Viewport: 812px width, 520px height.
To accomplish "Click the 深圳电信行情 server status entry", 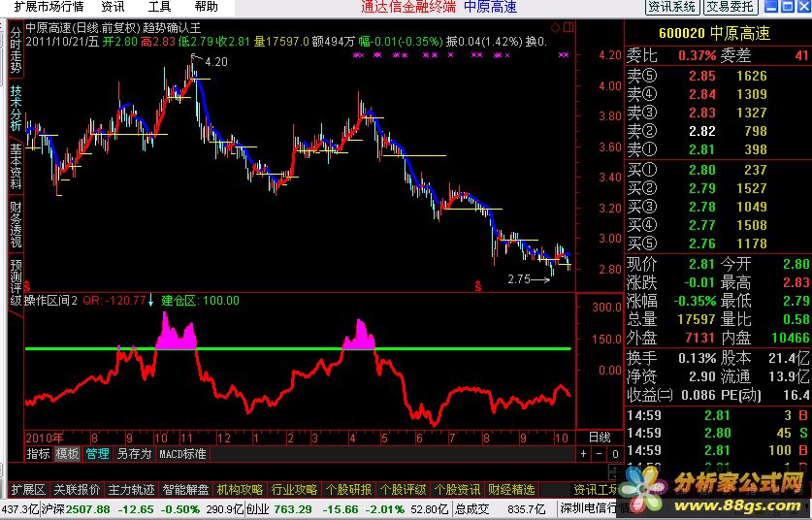I will pyautogui.click(x=596, y=509).
